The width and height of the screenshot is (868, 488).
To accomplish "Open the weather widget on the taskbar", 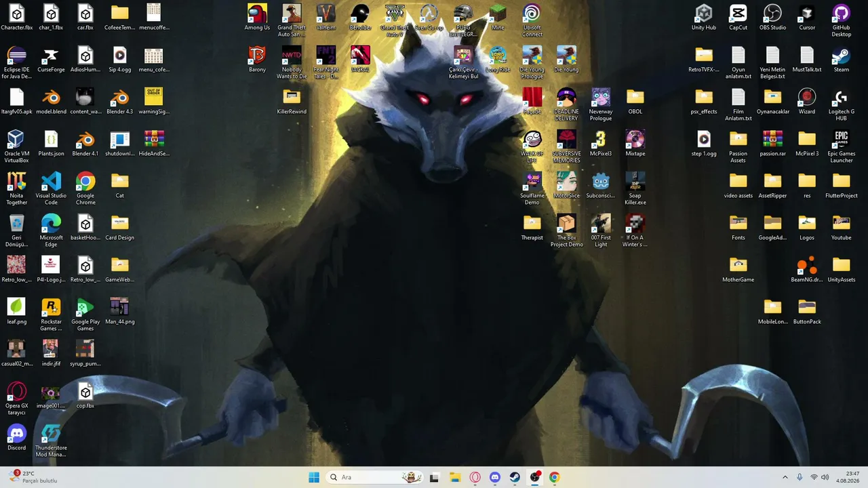I will (x=33, y=477).
